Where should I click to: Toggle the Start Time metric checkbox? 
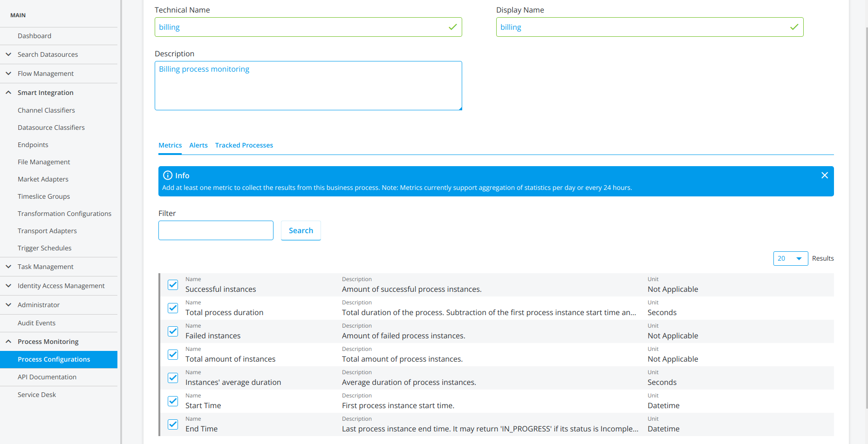[x=173, y=401]
